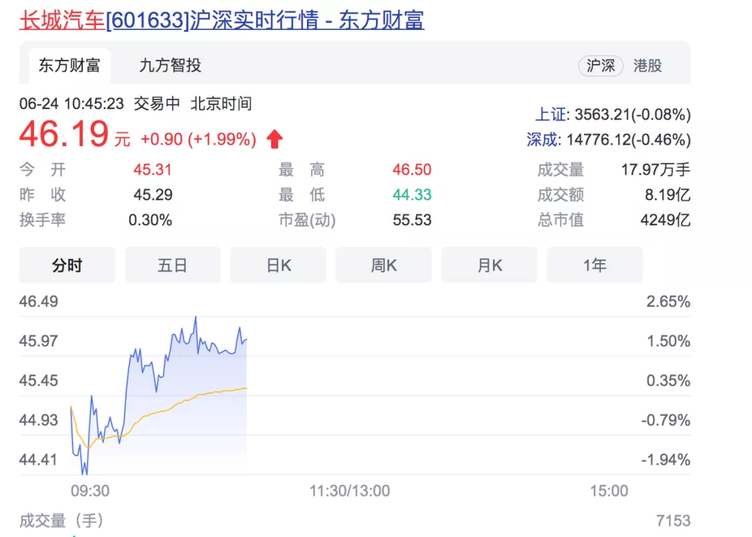Screen dimensions: 752x537
Task: Show the 周K chart
Action: point(384,265)
